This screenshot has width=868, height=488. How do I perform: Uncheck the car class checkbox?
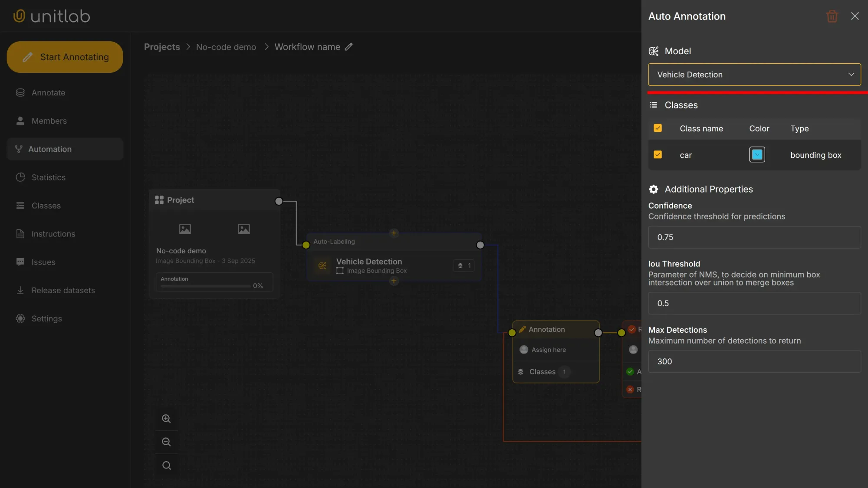point(658,154)
